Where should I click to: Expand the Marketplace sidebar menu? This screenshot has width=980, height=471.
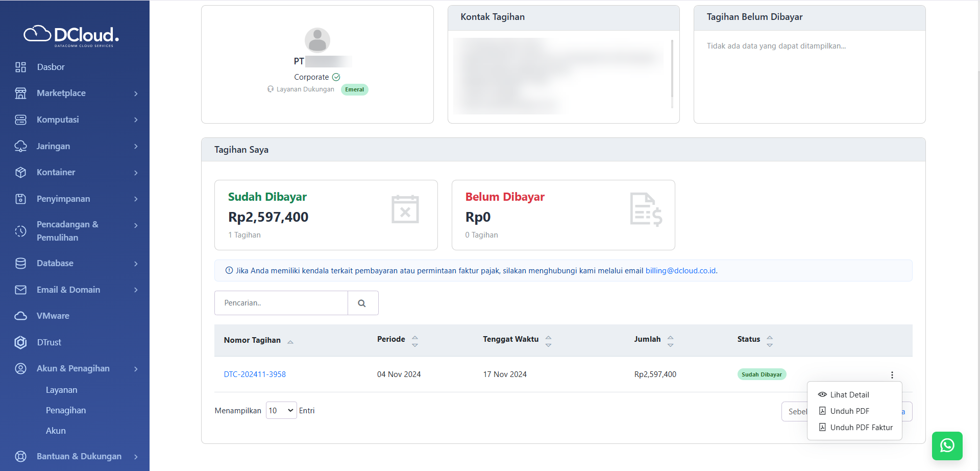coord(77,93)
